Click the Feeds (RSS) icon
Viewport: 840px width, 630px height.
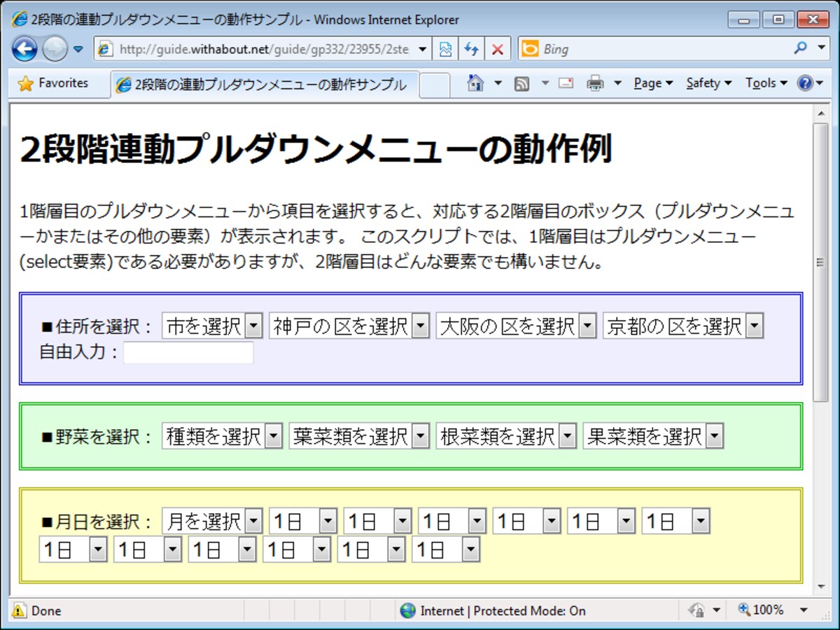click(521, 84)
